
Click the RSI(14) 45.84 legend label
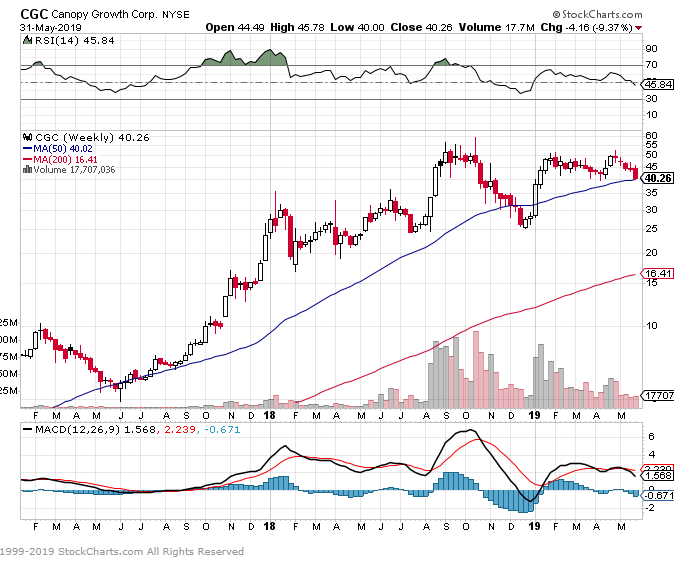click(74, 41)
